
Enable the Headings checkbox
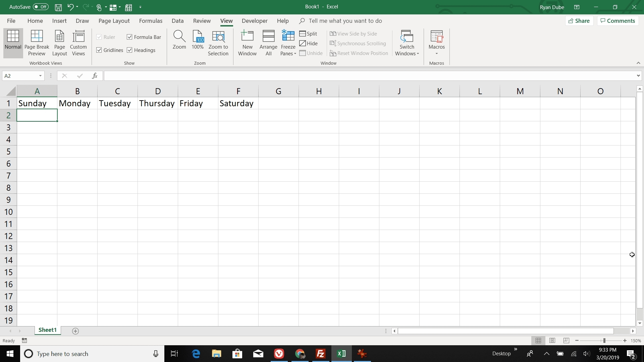(x=129, y=50)
